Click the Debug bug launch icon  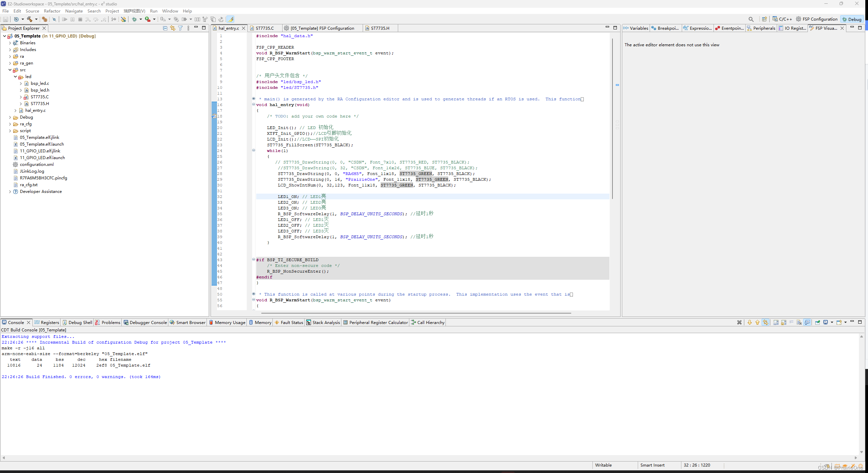pyautogui.click(x=134, y=19)
